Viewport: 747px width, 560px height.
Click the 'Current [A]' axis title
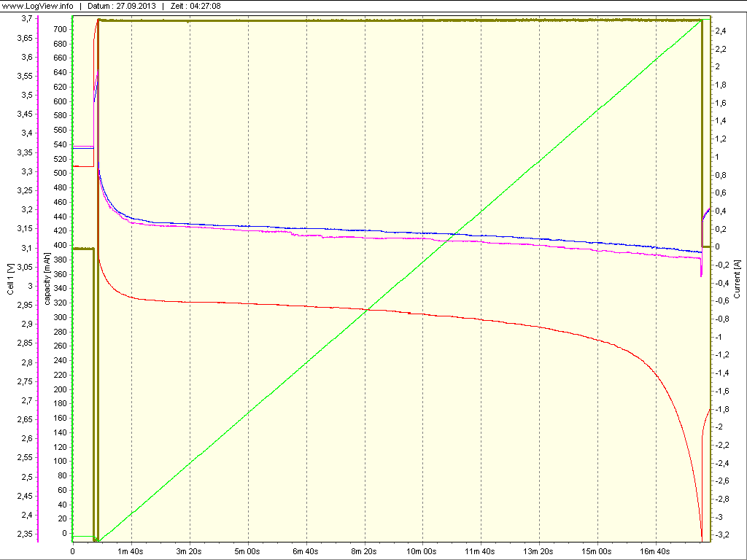(x=738, y=279)
